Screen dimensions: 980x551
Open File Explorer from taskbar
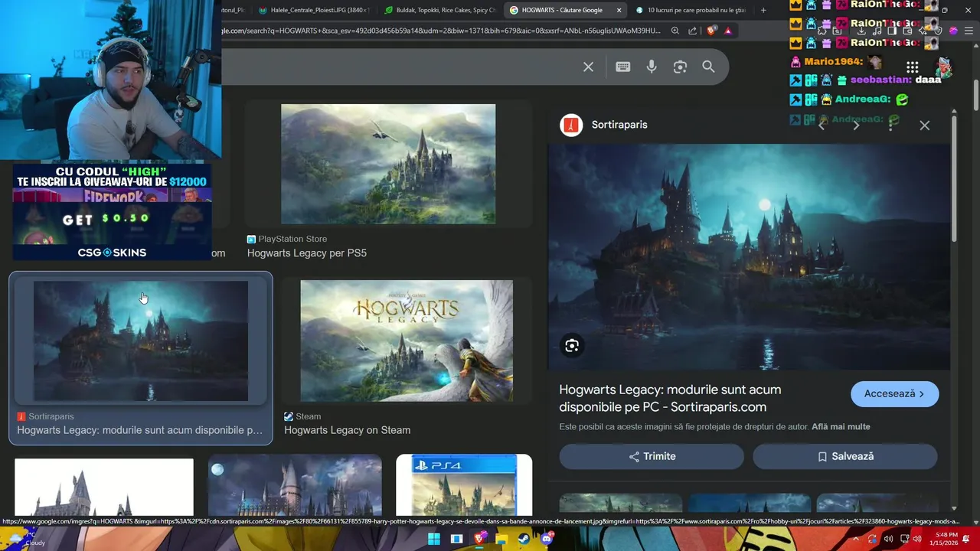pos(501,539)
